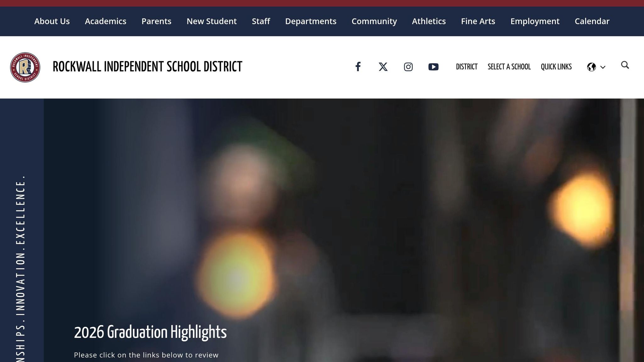
Task: Open the Parents menu
Action: click(x=156, y=21)
